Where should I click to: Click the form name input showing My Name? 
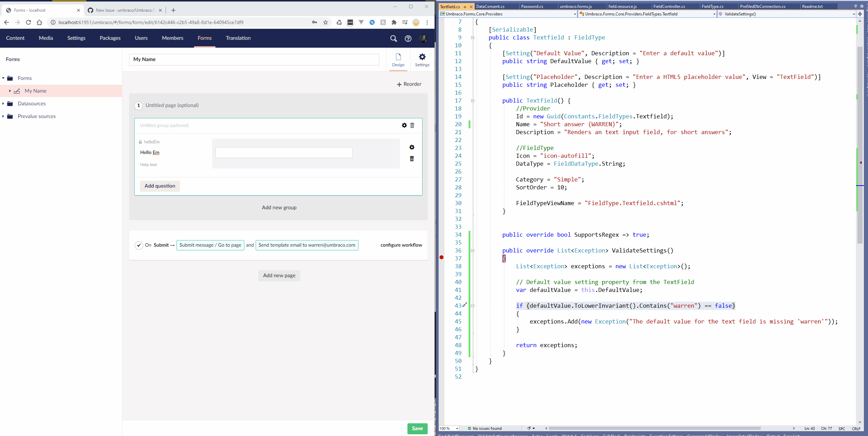click(x=254, y=59)
